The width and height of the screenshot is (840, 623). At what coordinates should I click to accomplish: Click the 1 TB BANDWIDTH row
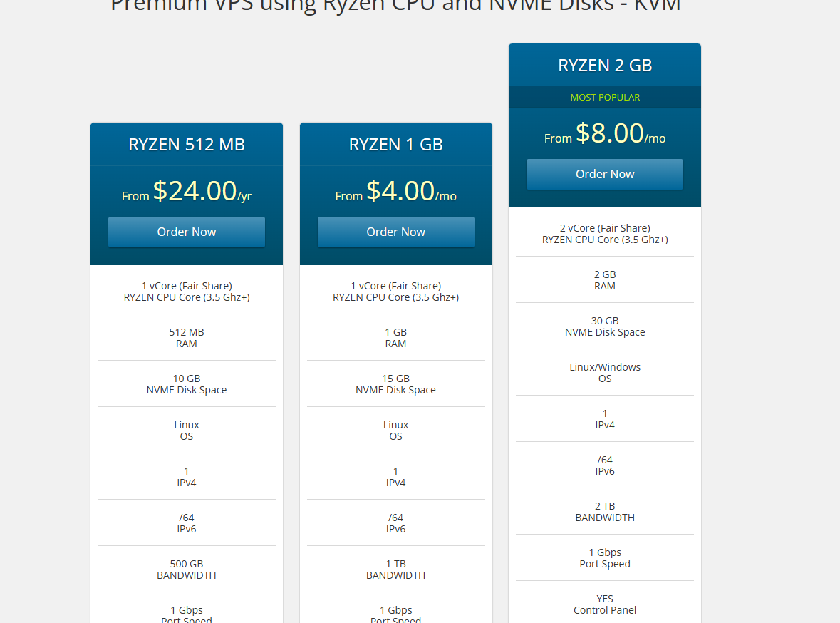click(395, 570)
